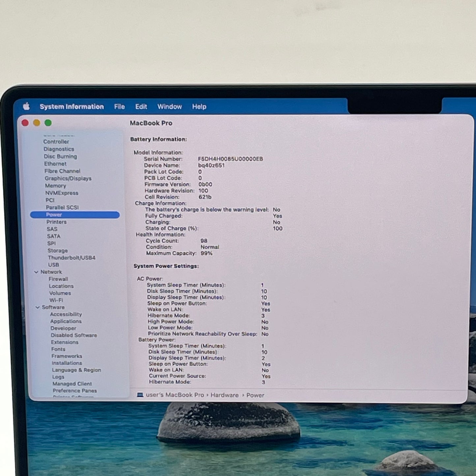Open the Apple menu
The height and width of the screenshot is (476, 476).
coord(26,106)
